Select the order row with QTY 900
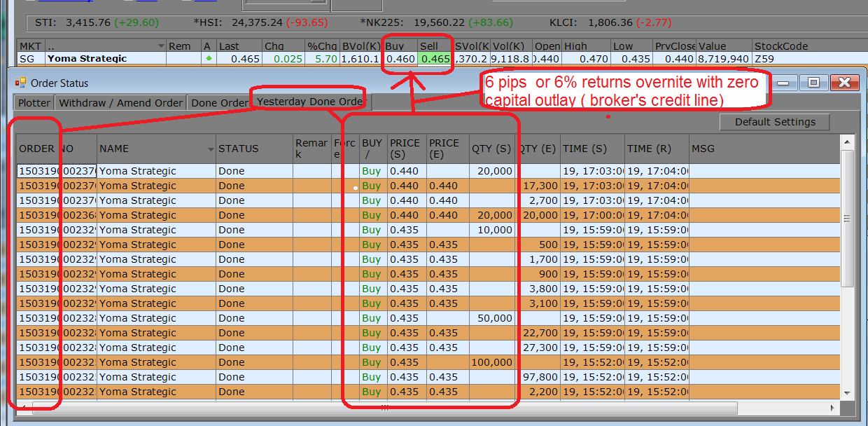868x426 pixels. [428, 274]
